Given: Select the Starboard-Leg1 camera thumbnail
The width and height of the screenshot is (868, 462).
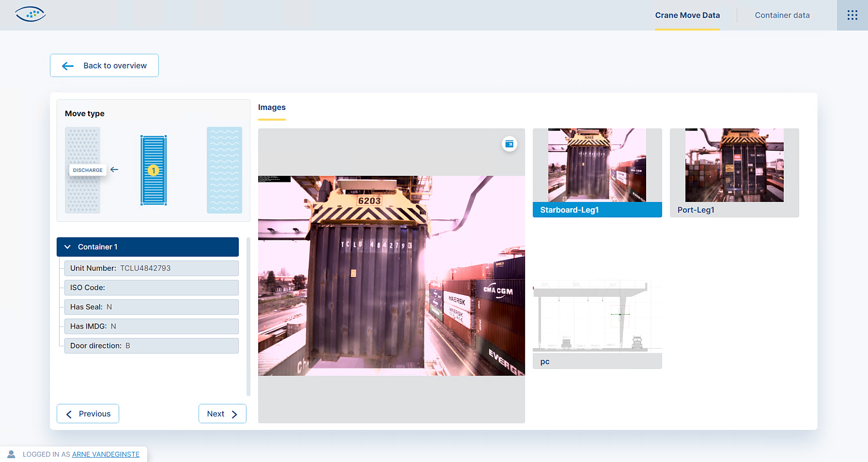Looking at the screenshot, I should coord(597,172).
